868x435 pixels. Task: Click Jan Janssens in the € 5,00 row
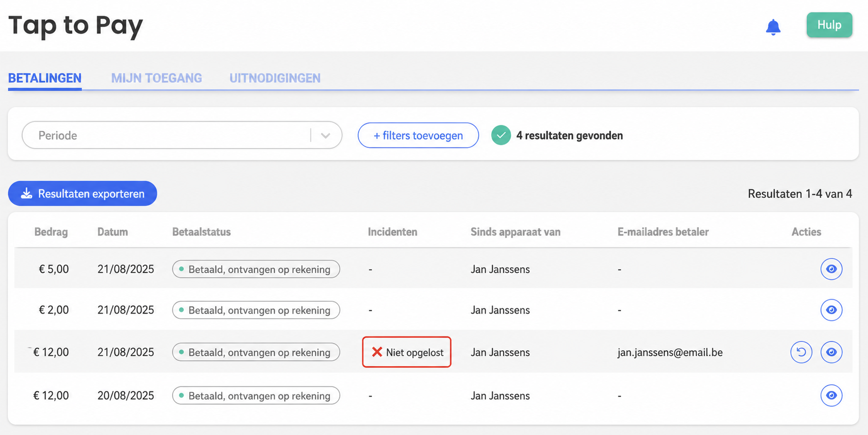pyautogui.click(x=500, y=269)
